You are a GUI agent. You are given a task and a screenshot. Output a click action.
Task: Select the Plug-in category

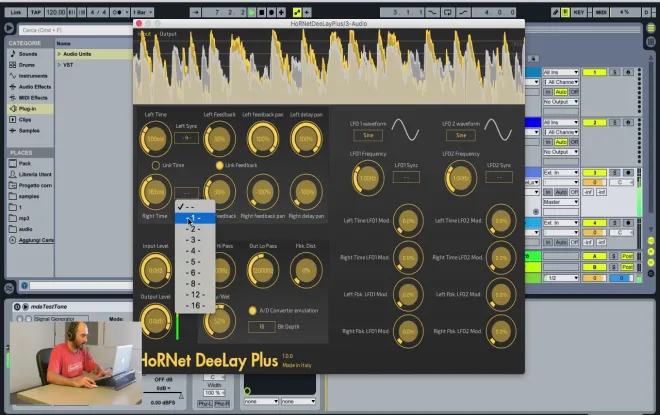30,109
